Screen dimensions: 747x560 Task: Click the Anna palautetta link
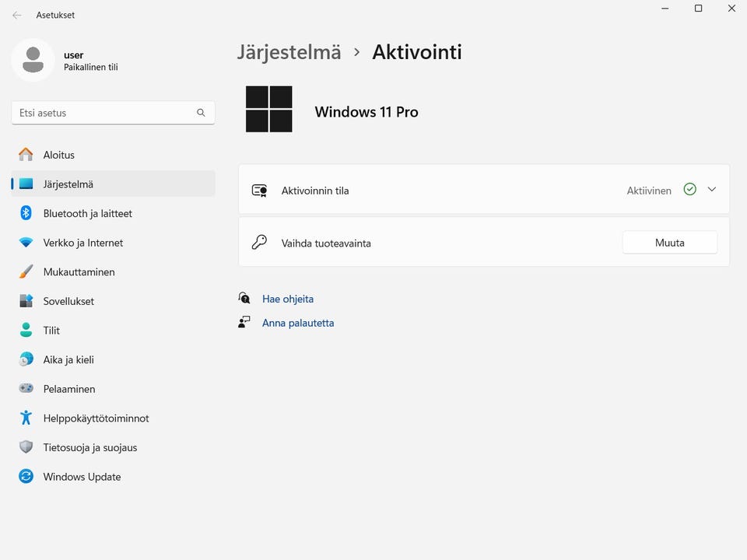click(298, 323)
